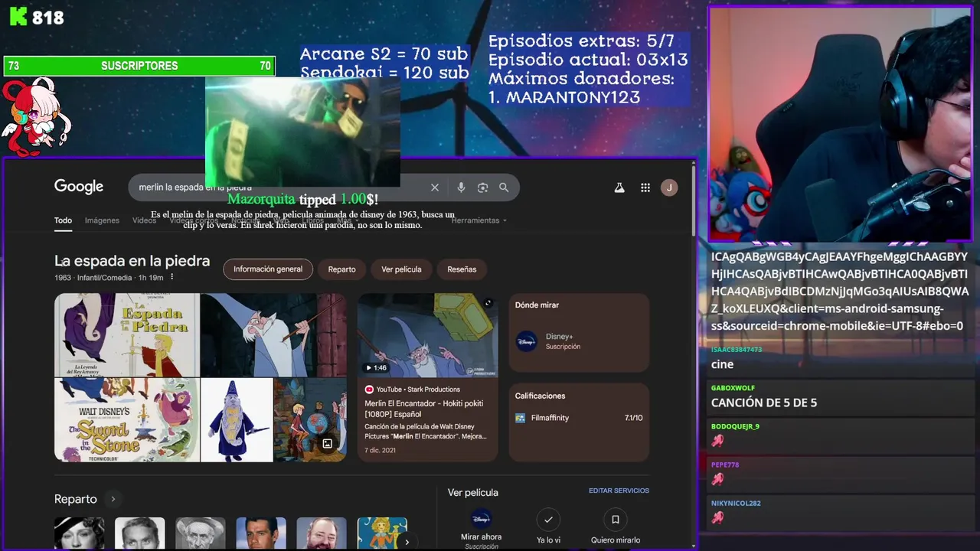Switch to the Videos tab
The width and height of the screenshot is (980, 551).
pos(144,220)
